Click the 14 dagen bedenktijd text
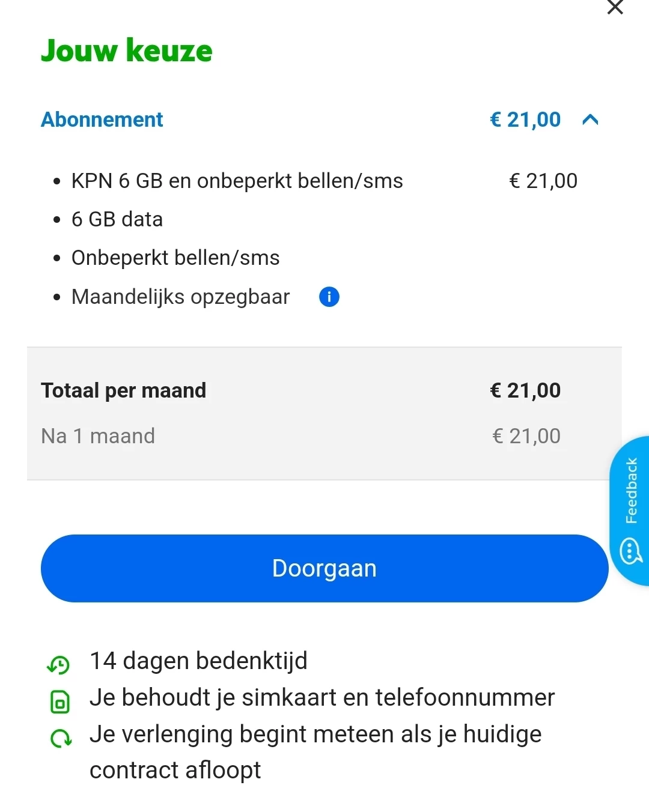The height and width of the screenshot is (812, 649). (x=198, y=661)
